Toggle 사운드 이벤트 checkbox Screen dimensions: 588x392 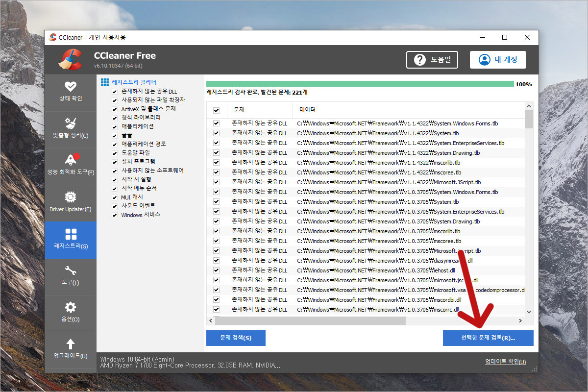(x=115, y=206)
